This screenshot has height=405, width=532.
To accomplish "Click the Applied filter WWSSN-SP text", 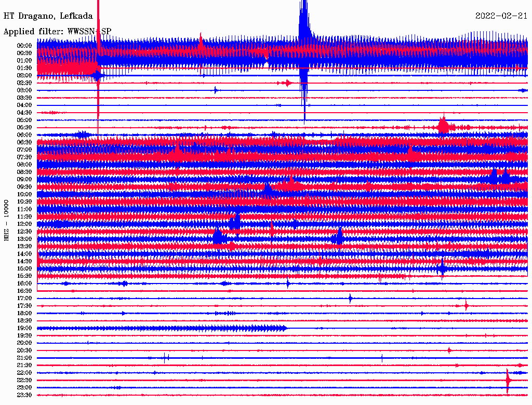I will pos(57,31).
